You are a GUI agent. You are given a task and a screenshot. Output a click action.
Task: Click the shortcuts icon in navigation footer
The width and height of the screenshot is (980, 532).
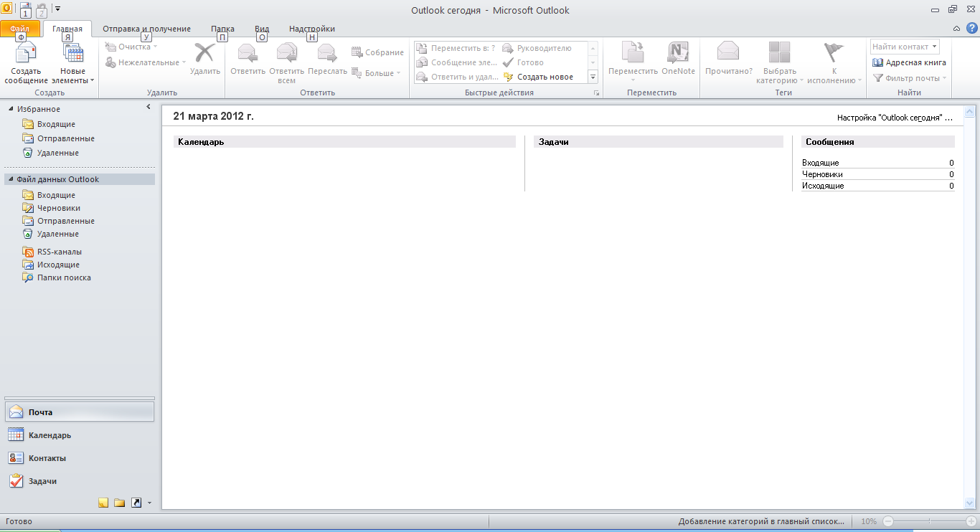click(x=136, y=503)
